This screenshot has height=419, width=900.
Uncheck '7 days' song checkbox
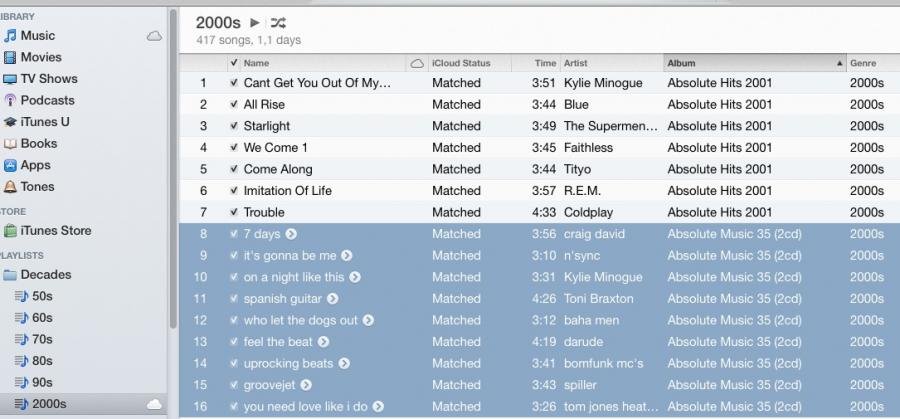click(234, 234)
